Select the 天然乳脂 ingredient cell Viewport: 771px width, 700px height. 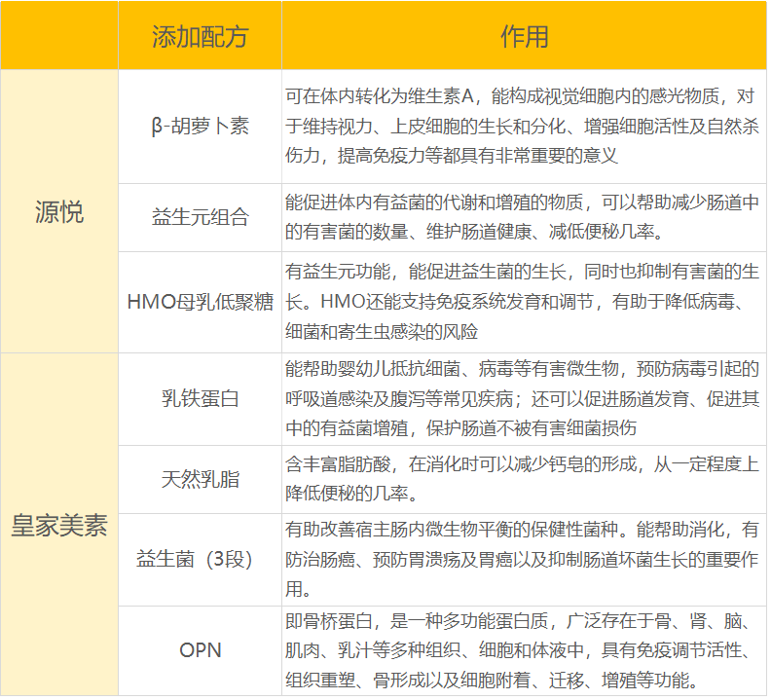[x=200, y=479]
